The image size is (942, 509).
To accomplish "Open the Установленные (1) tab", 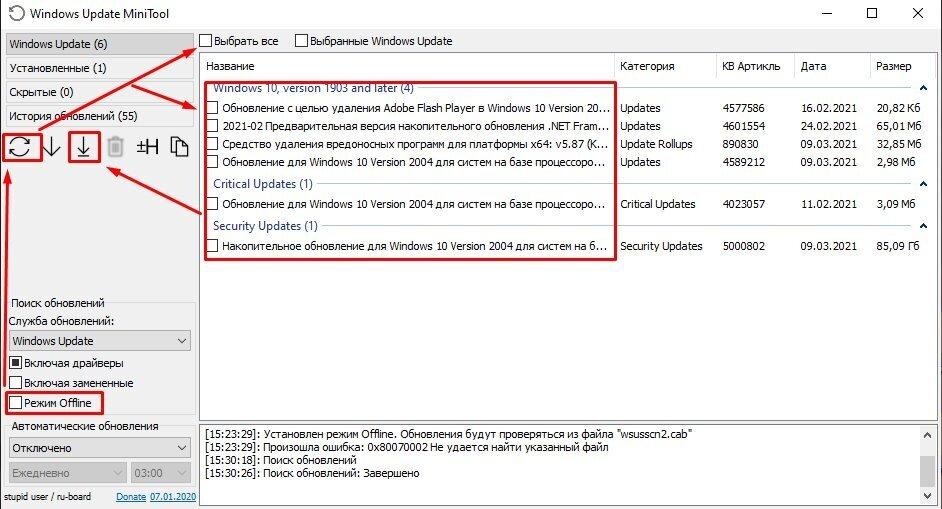I will 100,68.
